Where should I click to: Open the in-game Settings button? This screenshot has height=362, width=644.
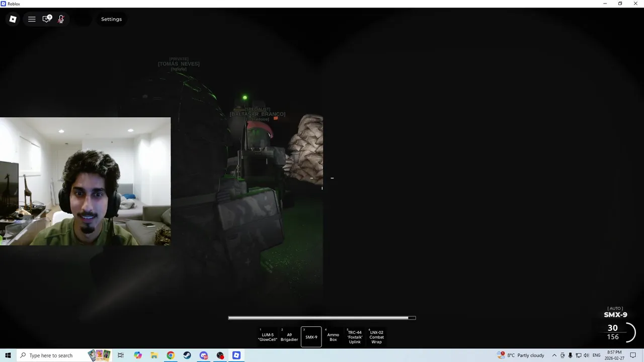click(111, 19)
